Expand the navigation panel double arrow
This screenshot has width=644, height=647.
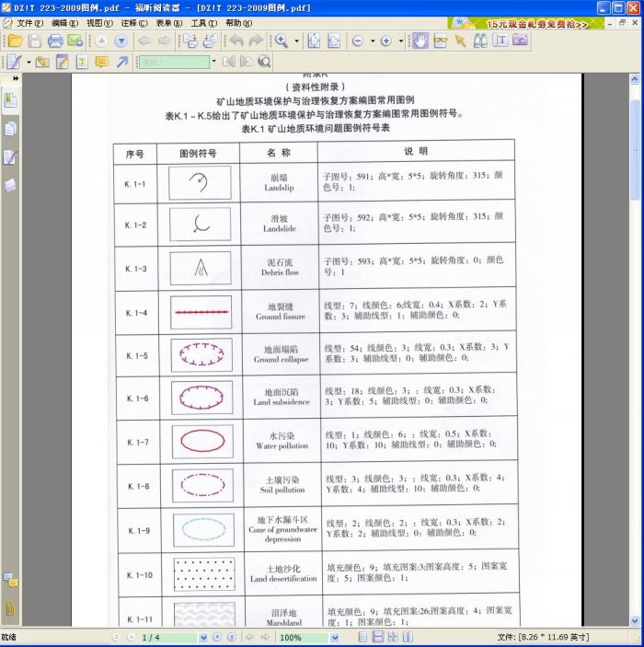pyautogui.click(x=16, y=78)
